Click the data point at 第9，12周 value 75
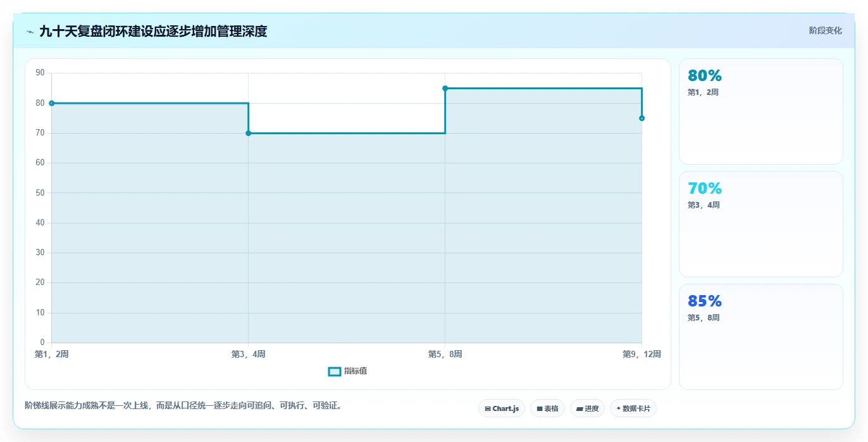This screenshot has width=868, height=442. click(x=642, y=118)
